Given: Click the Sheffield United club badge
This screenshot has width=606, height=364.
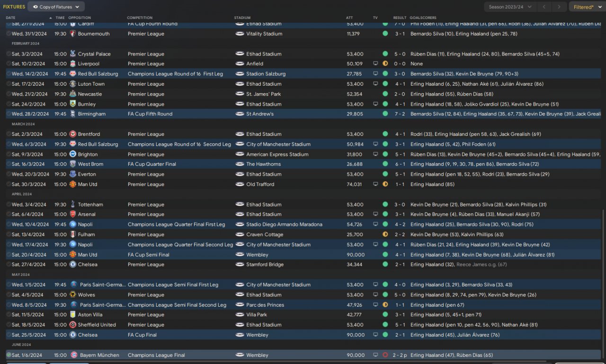Looking at the screenshot, I should (73, 325).
